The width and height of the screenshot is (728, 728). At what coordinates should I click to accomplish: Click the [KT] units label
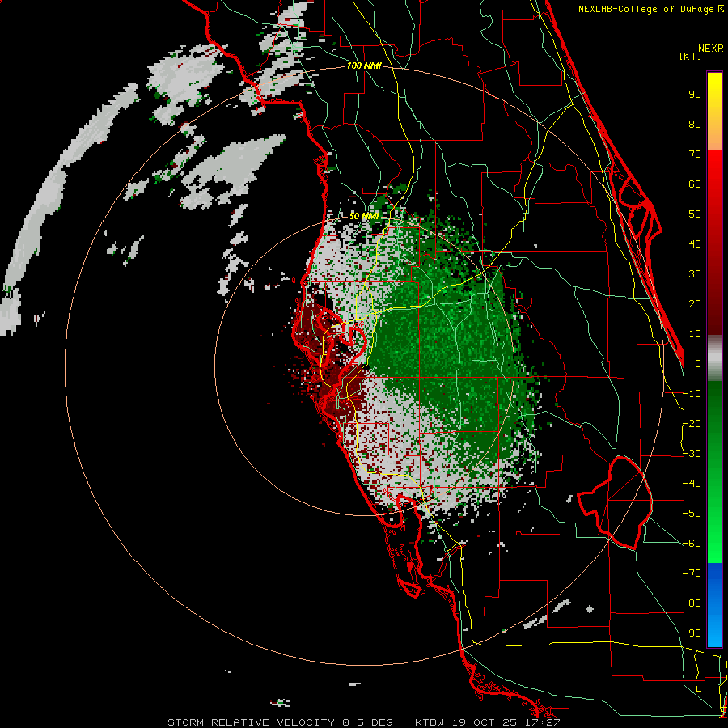[x=690, y=56]
